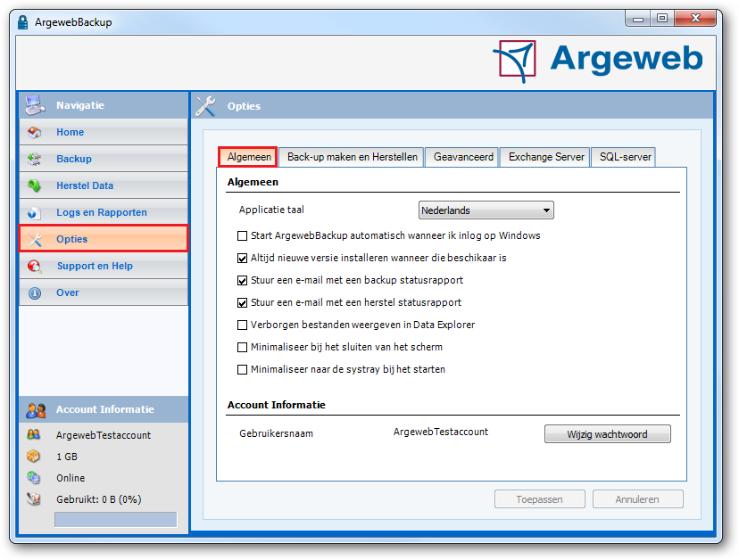Click the Wijzig wachtwoord button
The height and width of the screenshot is (560, 739).
(607, 434)
